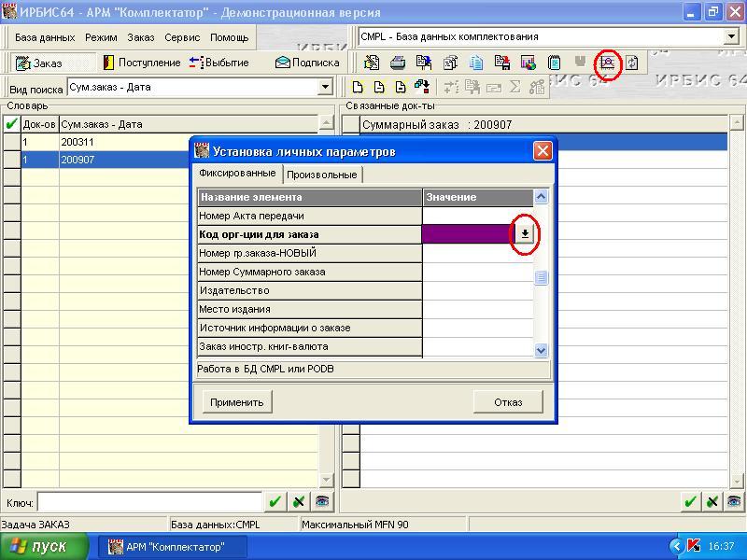Click the eye icon beside the Ключ field

[322, 502]
